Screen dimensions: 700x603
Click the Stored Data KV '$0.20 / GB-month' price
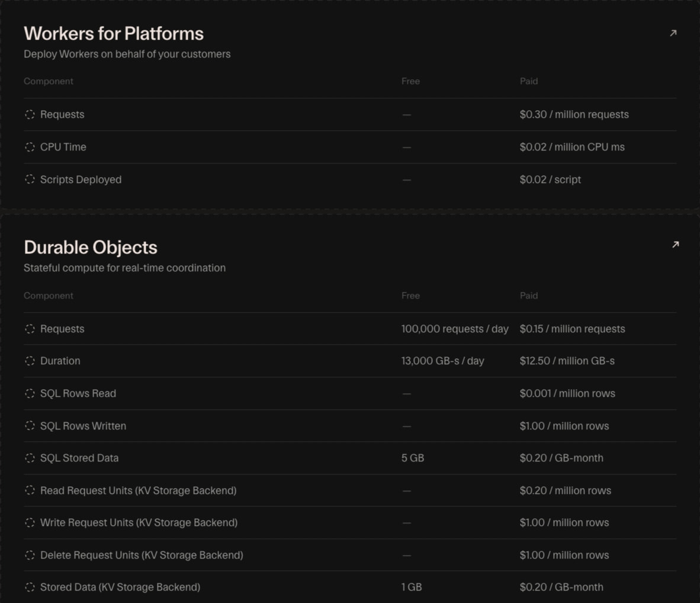coord(561,588)
